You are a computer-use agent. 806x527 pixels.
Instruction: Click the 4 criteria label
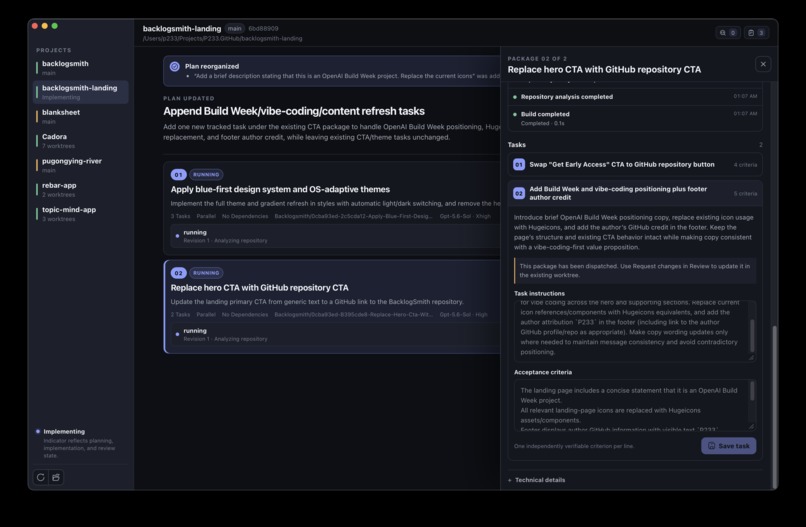pyautogui.click(x=745, y=165)
